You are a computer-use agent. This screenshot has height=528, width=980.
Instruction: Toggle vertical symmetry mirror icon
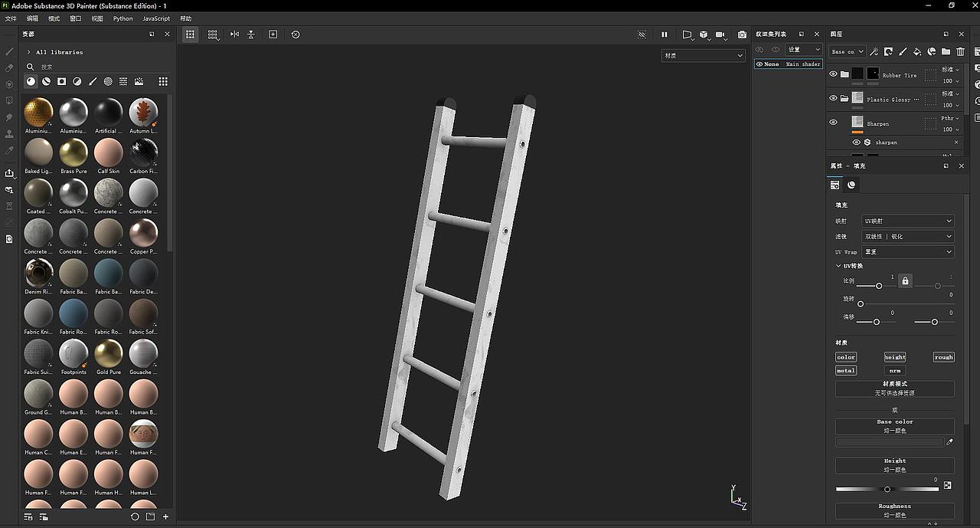[250, 34]
